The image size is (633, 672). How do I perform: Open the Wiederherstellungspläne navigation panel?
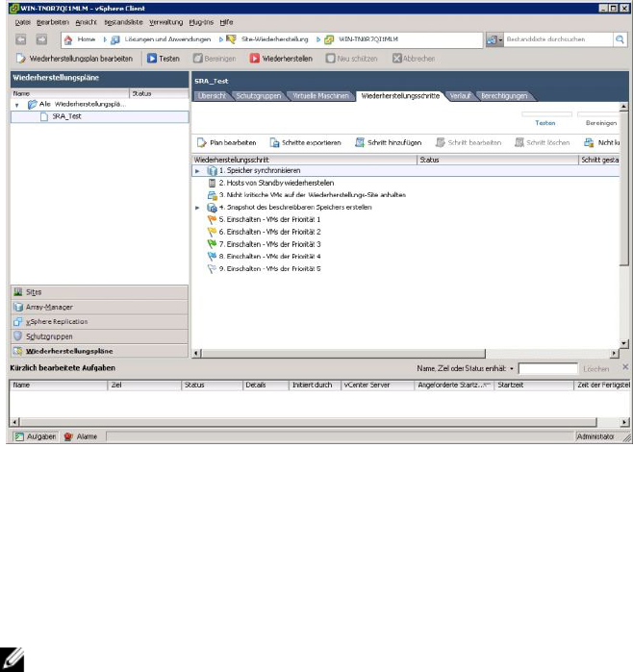click(99, 351)
